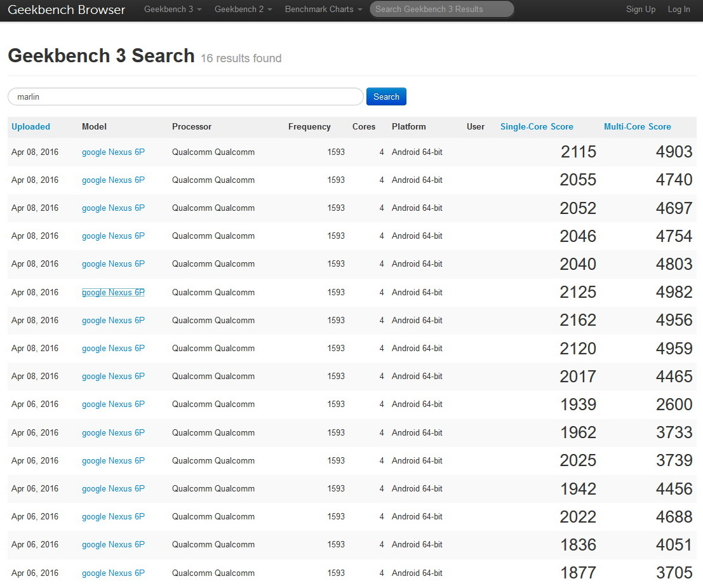Select the multi-core score 4456
703x588 pixels.
674,489
